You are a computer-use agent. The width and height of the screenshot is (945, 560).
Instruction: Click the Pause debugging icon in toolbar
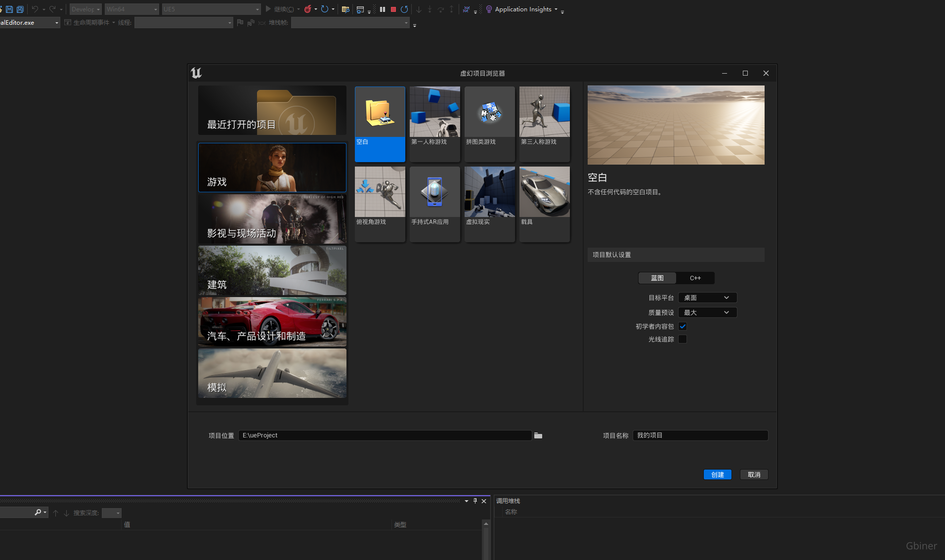382,9
